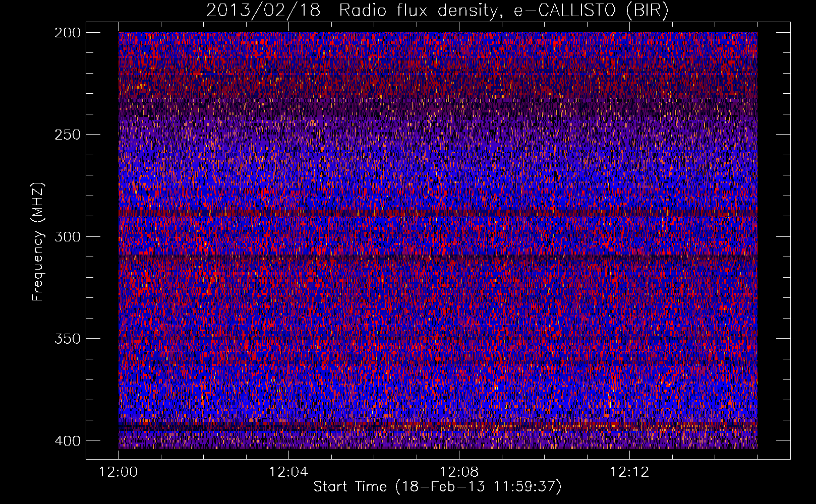This screenshot has width=816, height=504.
Task: Click the 'Start Time (18-Feb-13 11:59:37)' label
Action: tap(437, 487)
